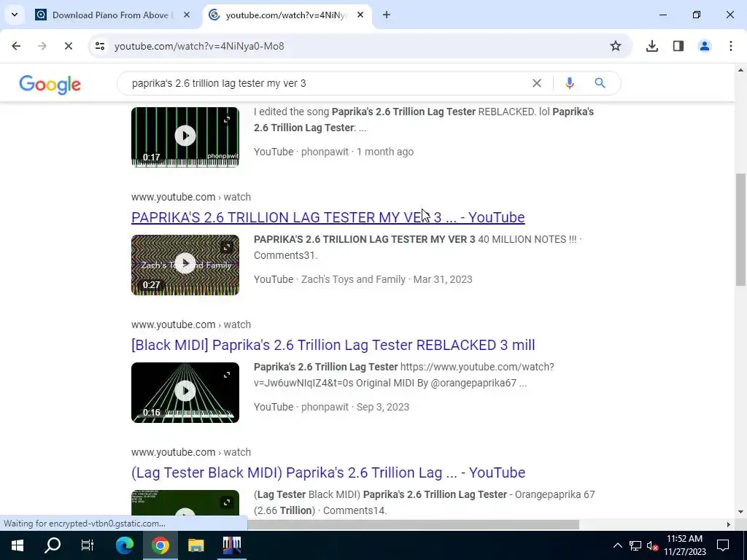Stop loading the page
Image resolution: width=747 pixels, height=560 pixels.
click(68, 46)
